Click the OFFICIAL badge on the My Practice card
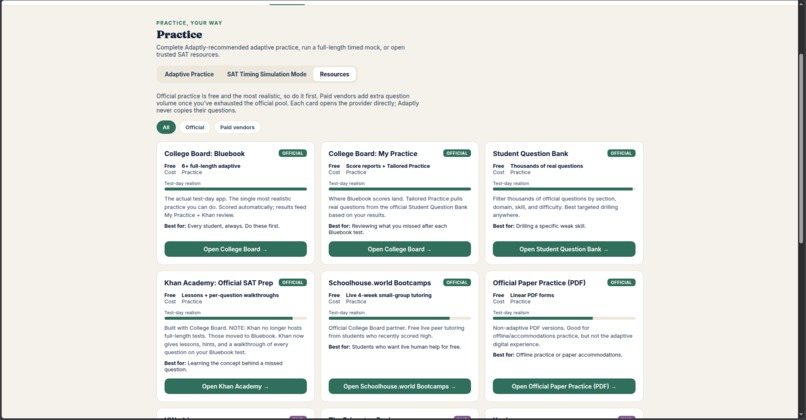 click(x=457, y=153)
